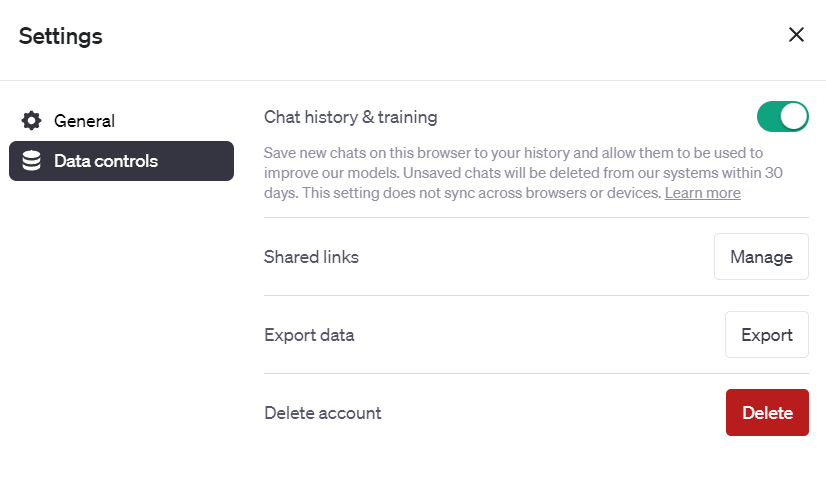Click the red Delete button
This screenshot has width=826, height=484.
tap(767, 412)
